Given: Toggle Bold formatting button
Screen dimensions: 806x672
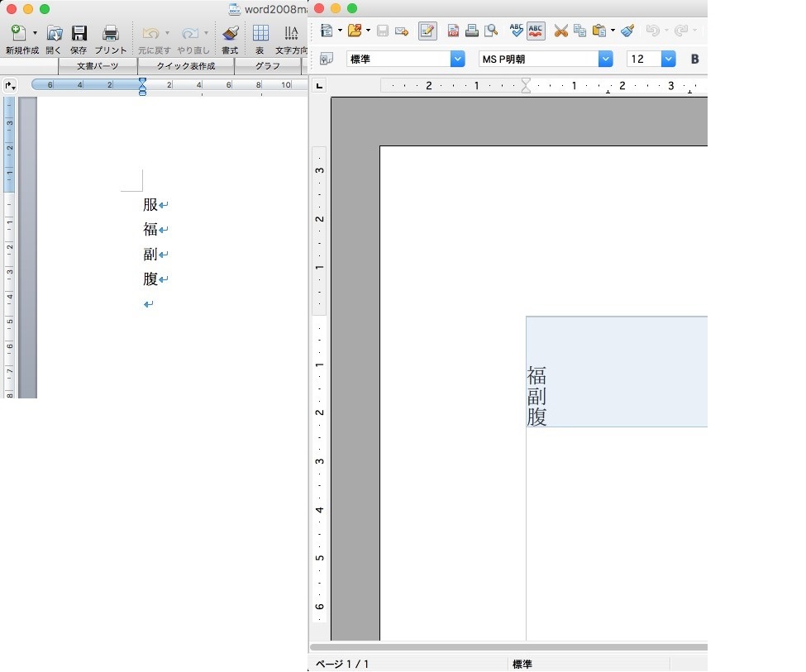Looking at the screenshot, I should coord(694,60).
